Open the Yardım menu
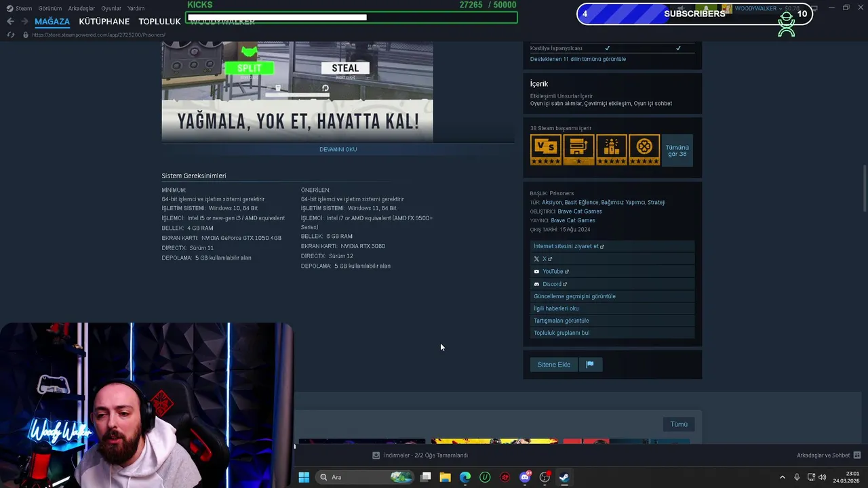Viewport: 868px width, 488px height. pyautogui.click(x=136, y=8)
